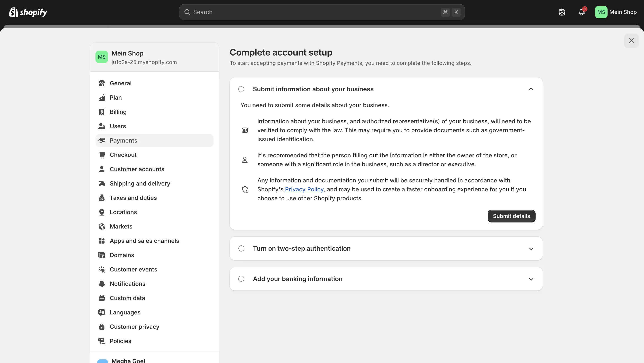Go to Billing settings
644x363 pixels.
(x=154, y=112)
